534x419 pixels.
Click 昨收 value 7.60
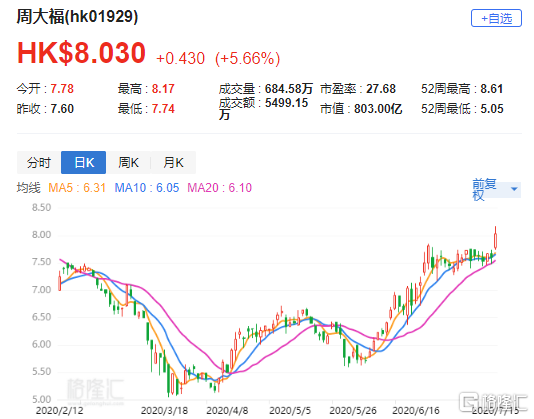(62, 109)
